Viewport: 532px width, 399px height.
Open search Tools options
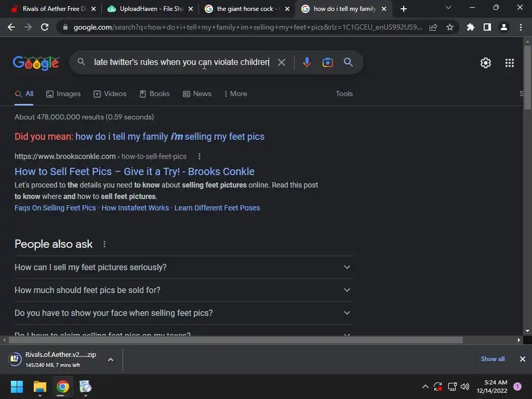[344, 94]
